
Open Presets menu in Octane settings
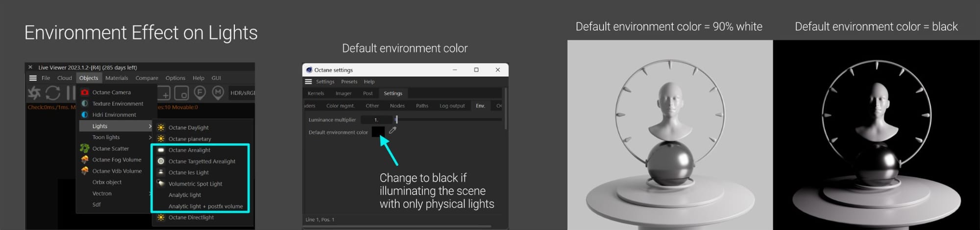pos(349,82)
